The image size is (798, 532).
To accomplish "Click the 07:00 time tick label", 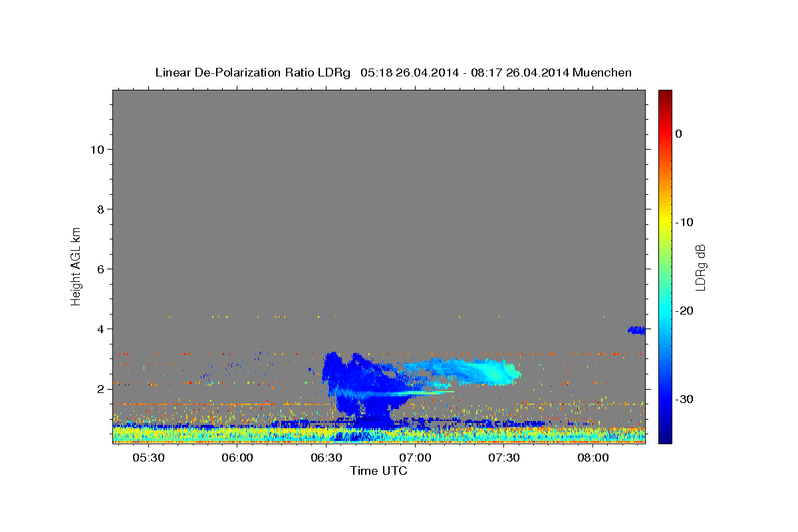I will [415, 458].
